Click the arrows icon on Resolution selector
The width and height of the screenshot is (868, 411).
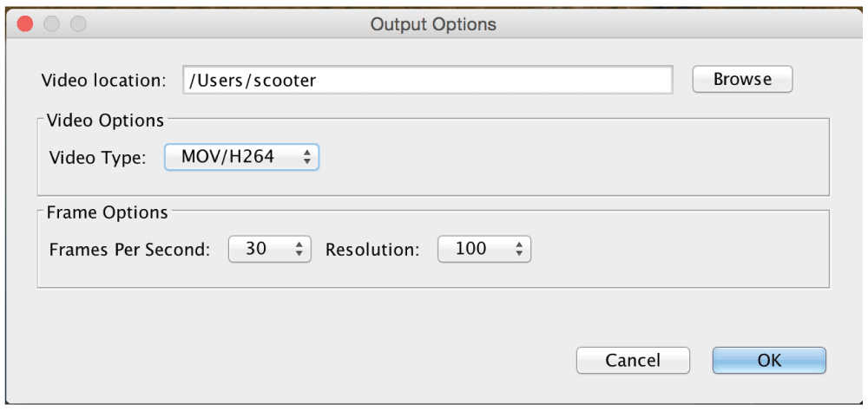[519, 250]
